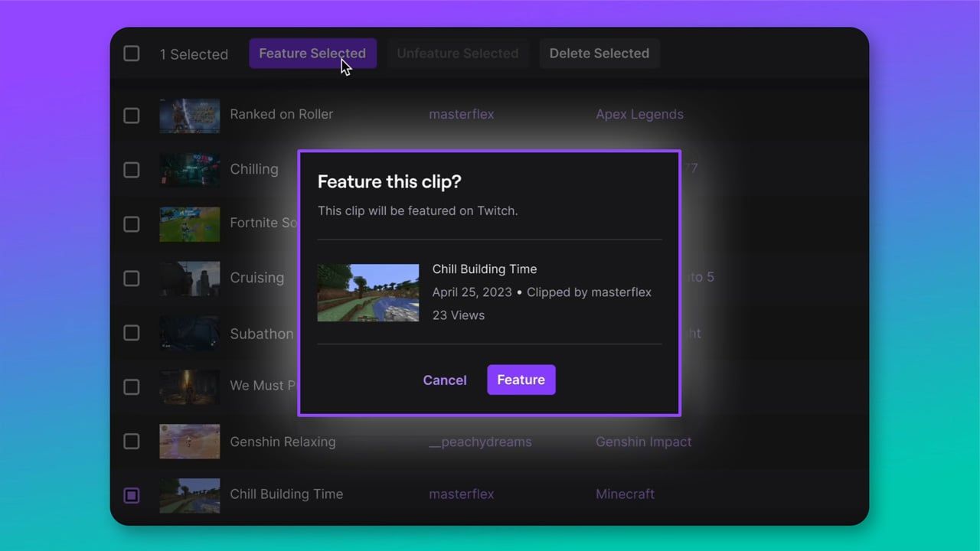980x551 pixels.
Task: Open the Genshin Impact category link
Action: (x=643, y=442)
